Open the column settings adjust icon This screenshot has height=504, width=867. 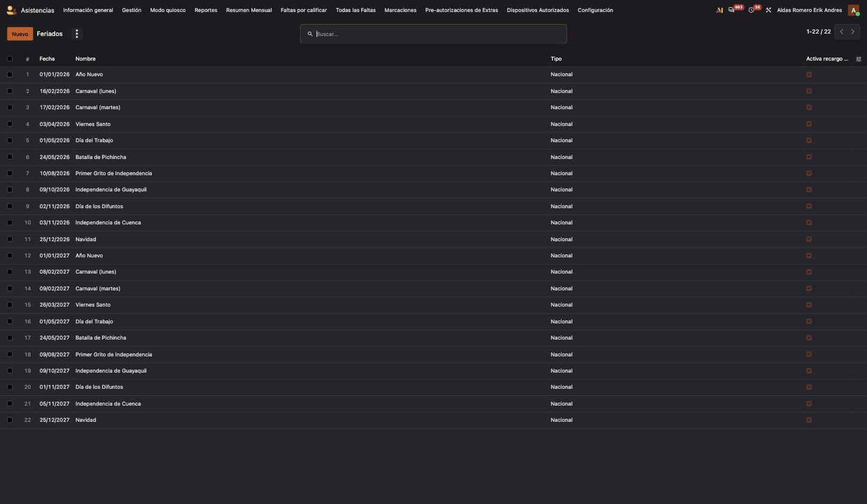pyautogui.click(x=859, y=59)
